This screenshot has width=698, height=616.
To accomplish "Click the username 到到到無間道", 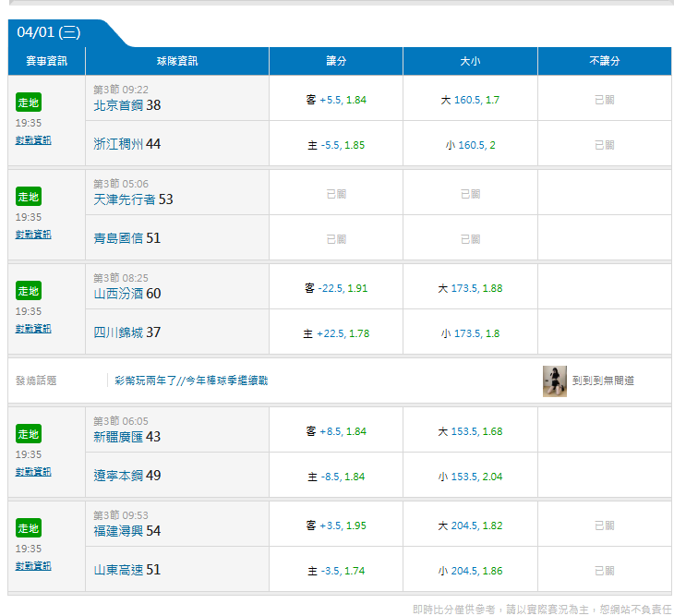I will (x=603, y=380).
